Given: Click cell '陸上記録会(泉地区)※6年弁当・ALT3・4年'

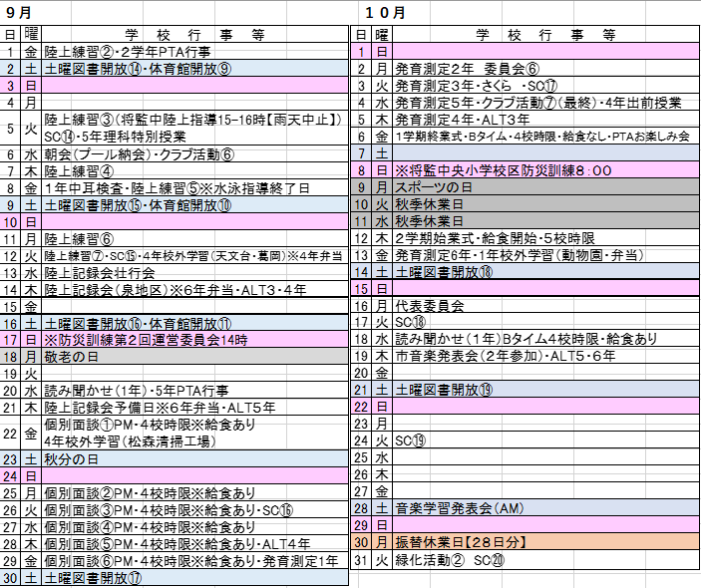Looking at the screenshot, I should [194, 290].
